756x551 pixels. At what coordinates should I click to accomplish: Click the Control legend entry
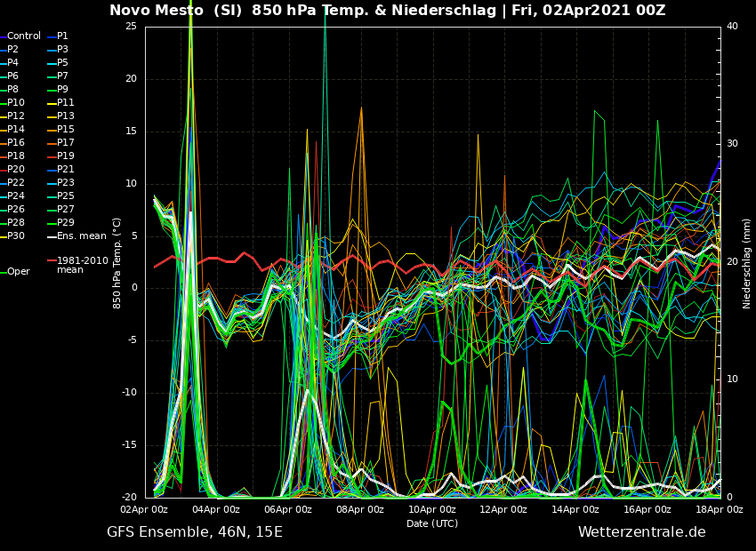click(x=24, y=36)
